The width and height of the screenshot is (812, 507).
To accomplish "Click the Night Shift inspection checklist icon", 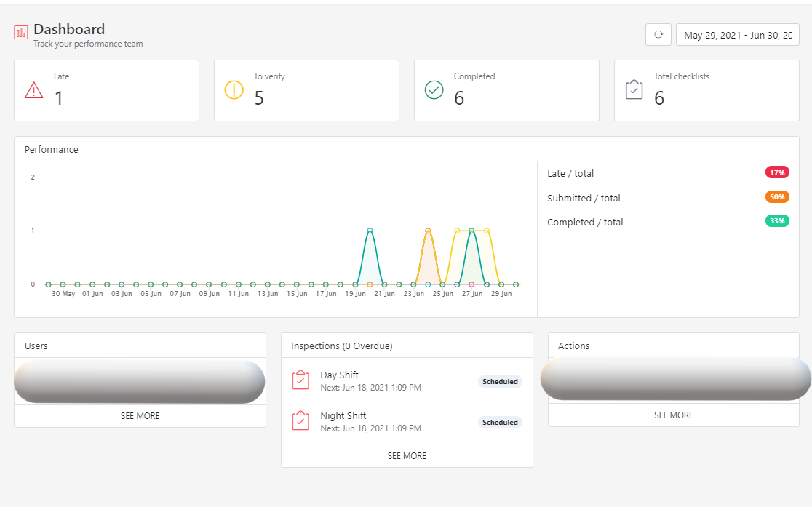I will coord(300,421).
